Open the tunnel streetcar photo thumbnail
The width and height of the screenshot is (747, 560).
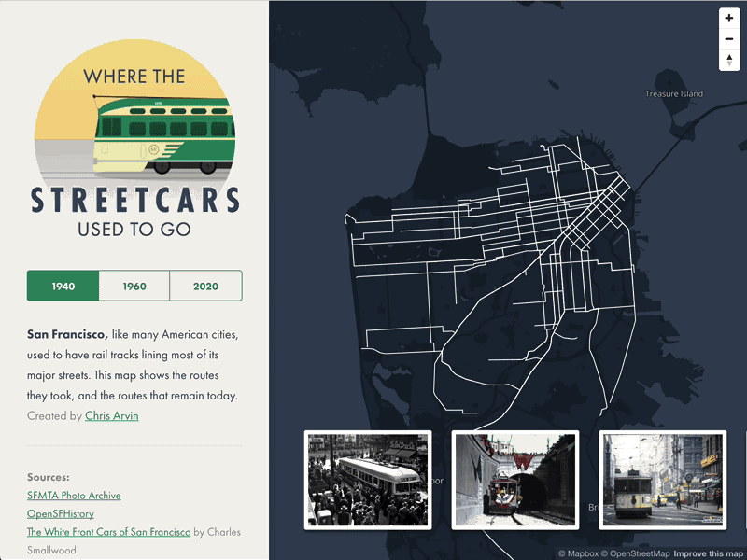[x=514, y=480]
